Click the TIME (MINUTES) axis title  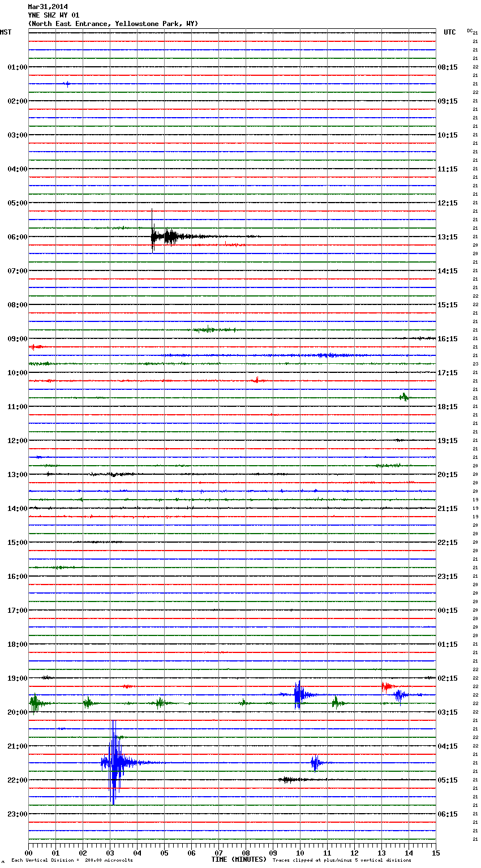(239, 860)
